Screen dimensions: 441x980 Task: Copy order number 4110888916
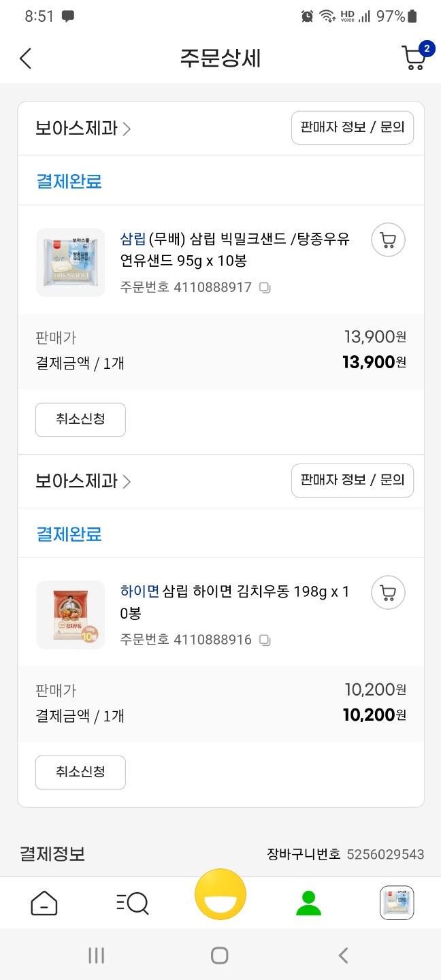pos(265,640)
